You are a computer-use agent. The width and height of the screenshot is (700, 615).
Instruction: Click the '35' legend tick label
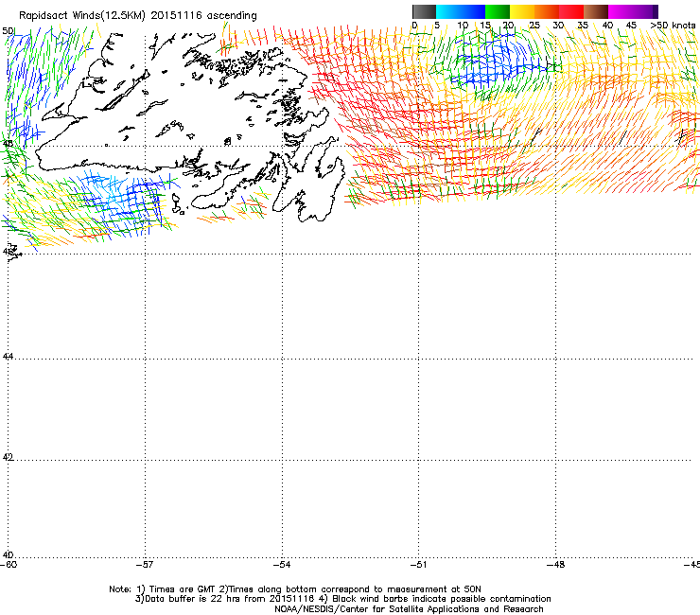(583, 26)
